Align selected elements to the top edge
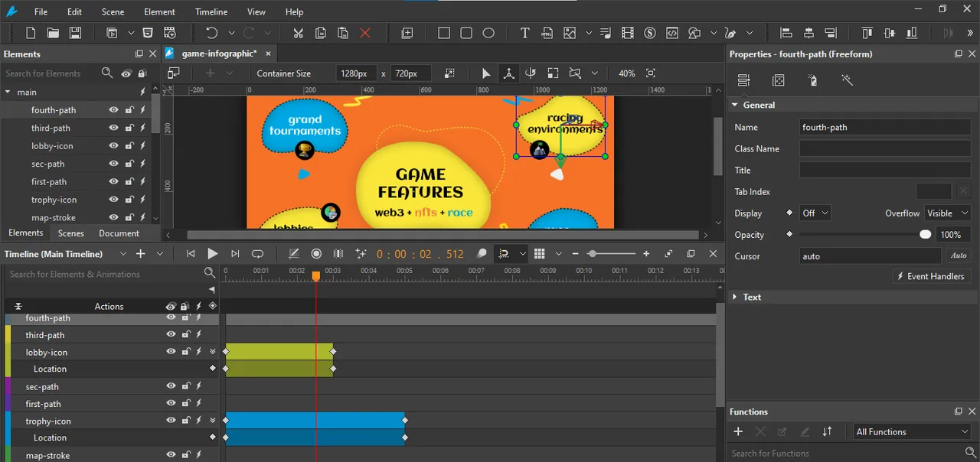The height and width of the screenshot is (462, 980). click(867, 33)
